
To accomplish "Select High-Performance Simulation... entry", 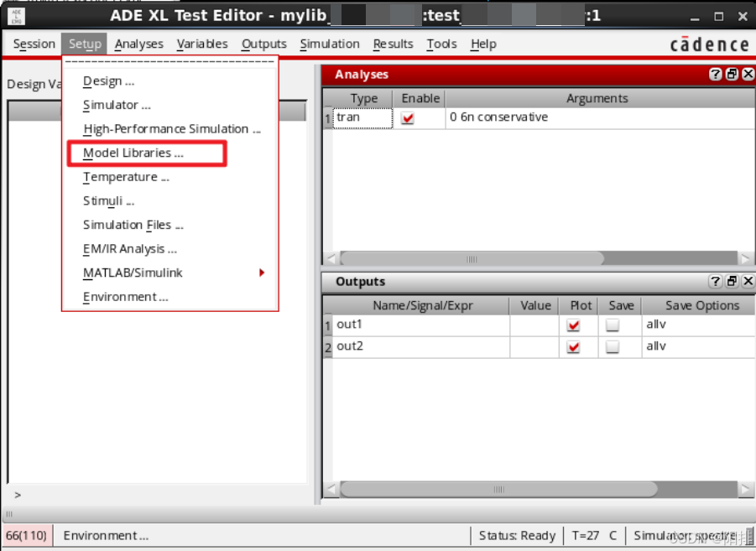I will coord(170,129).
